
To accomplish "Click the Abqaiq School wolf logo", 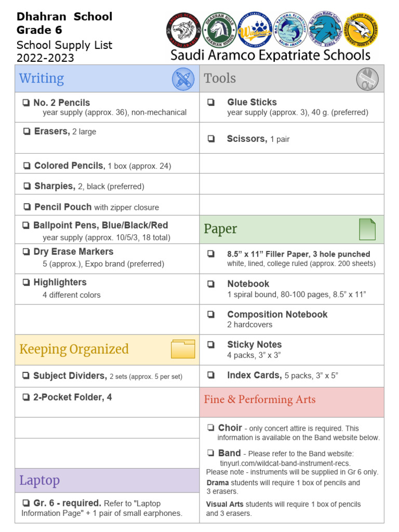I will pyautogui.click(x=183, y=30).
